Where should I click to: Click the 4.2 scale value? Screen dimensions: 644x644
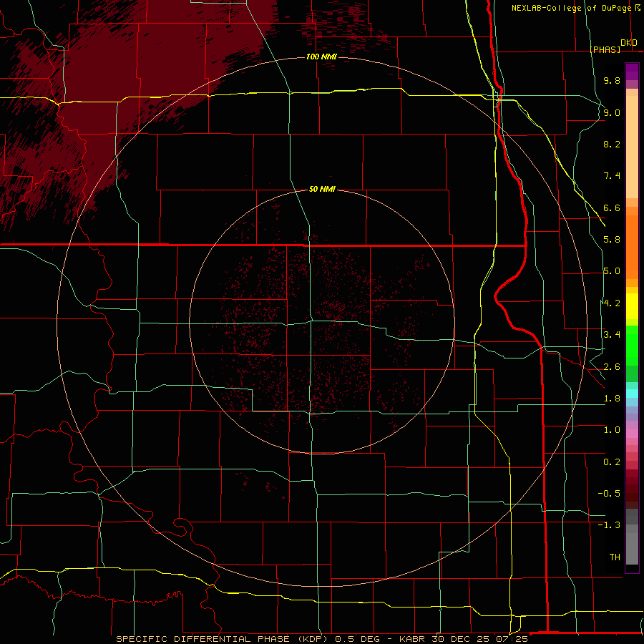pyautogui.click(x=612, y=303)
